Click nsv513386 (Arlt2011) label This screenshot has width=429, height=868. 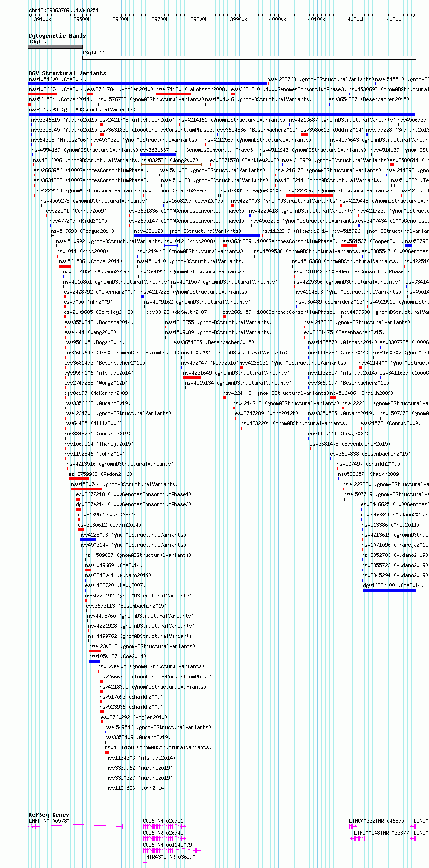pyautogui.click(x=391, y=525)
